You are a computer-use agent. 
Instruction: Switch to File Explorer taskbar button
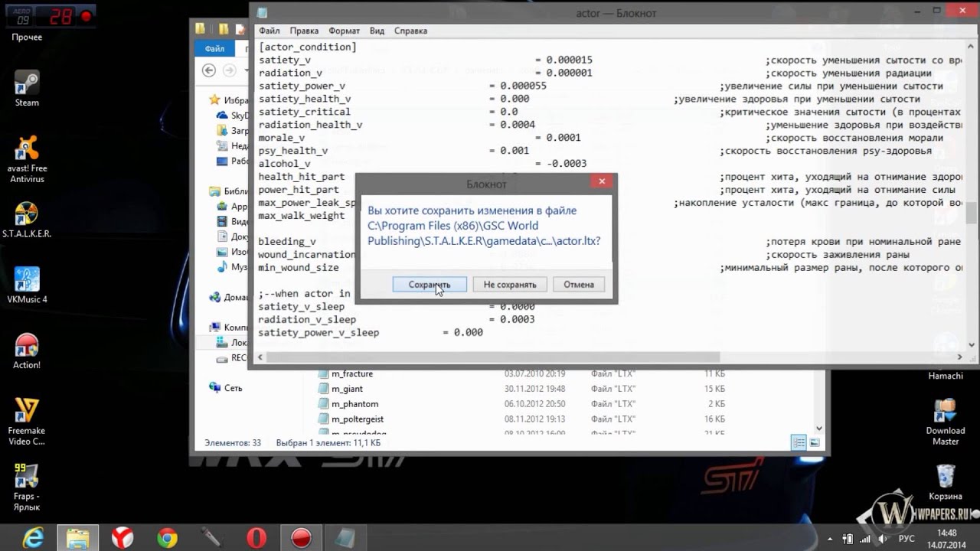click(x=77, y=538)
